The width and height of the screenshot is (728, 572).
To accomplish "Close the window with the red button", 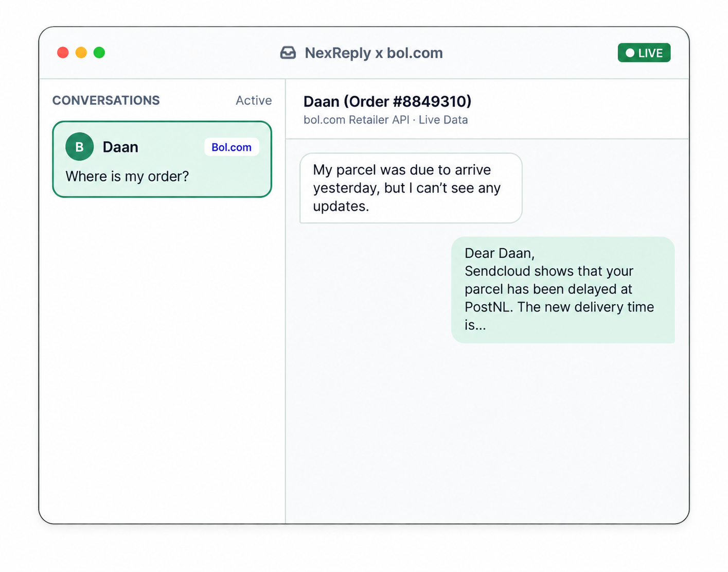I will [63, 53].
